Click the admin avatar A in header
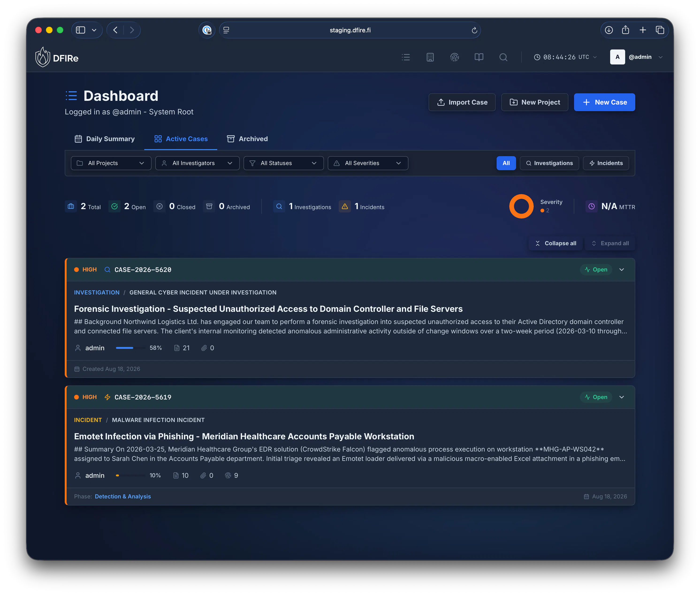700x595 pixels. tap(617, 57)
